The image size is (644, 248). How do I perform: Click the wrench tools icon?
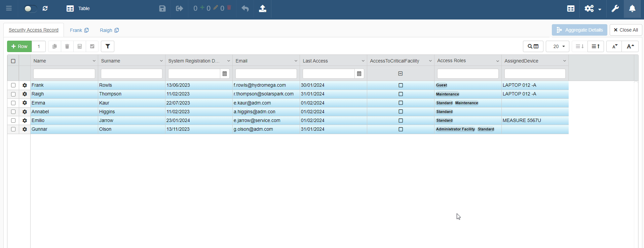[615, 8]
